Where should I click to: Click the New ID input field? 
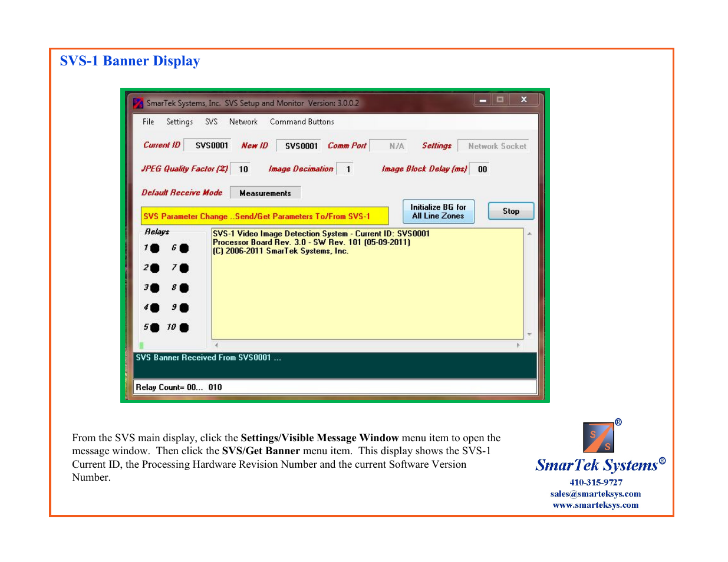(299, 146)
